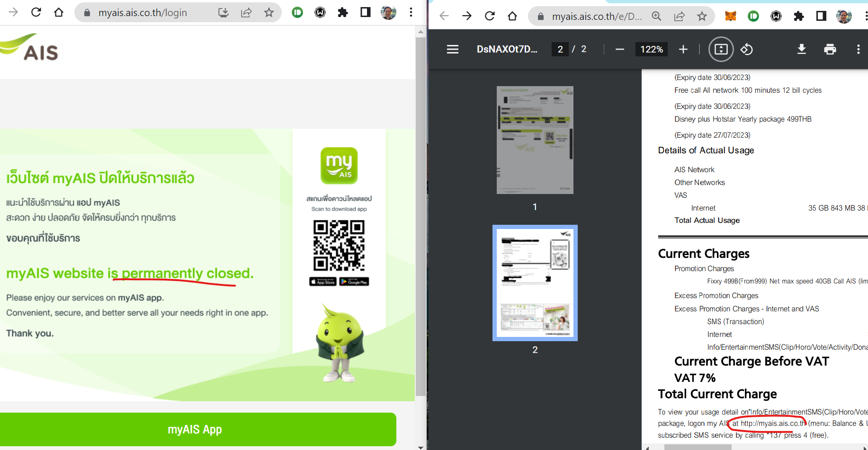This screenshot has width=868, height=450.
Task: Click left browser address bar URL
Action: click(x=143, y=13)
